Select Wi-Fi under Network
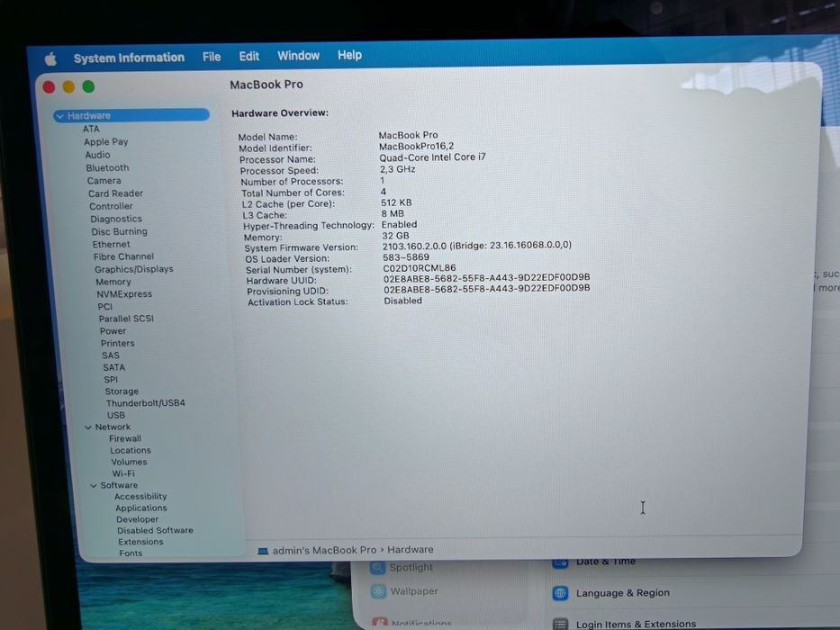This screenshot has height=630, width=840. 123,473
